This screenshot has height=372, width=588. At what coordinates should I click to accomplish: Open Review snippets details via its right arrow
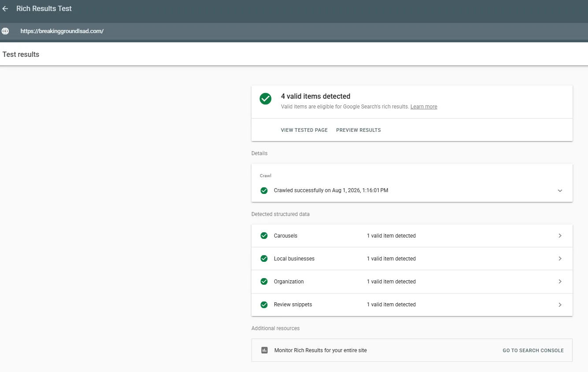560,305
